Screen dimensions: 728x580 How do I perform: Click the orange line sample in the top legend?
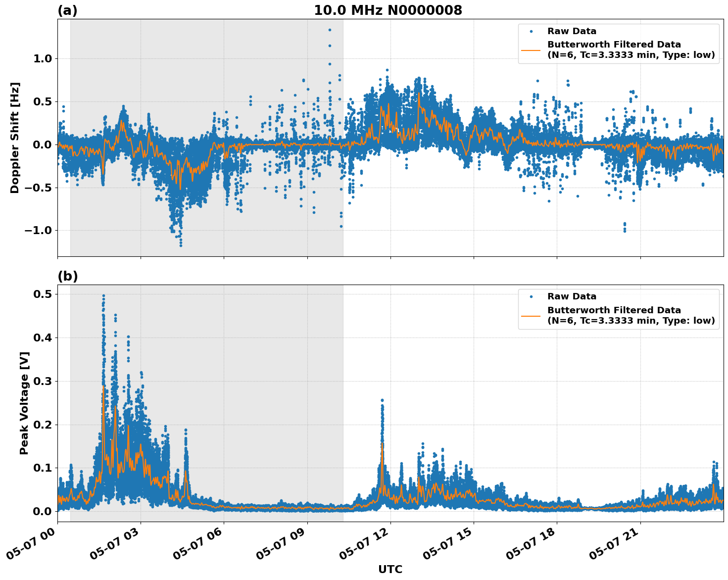(x=531, y=50)
